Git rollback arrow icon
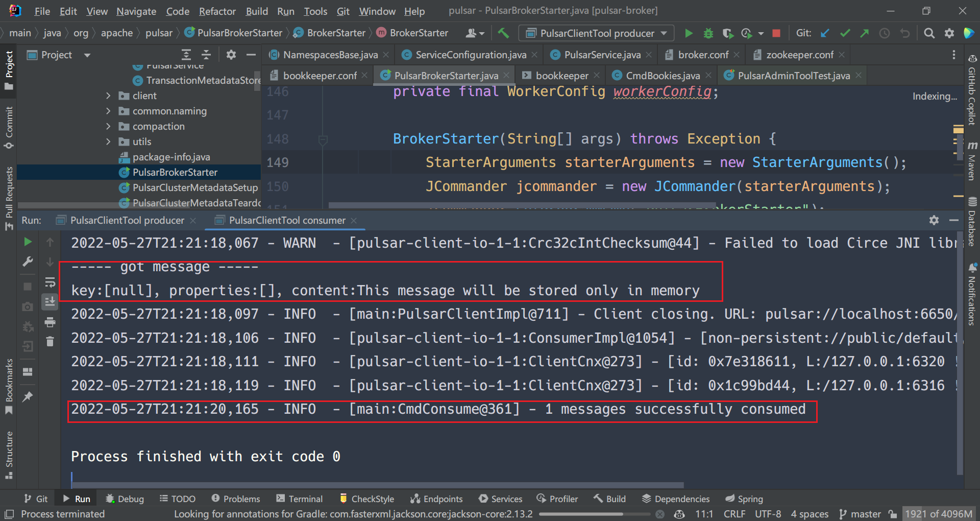Image resolution: width=980 pixels, height=521 pixels. tap(905, 33)
